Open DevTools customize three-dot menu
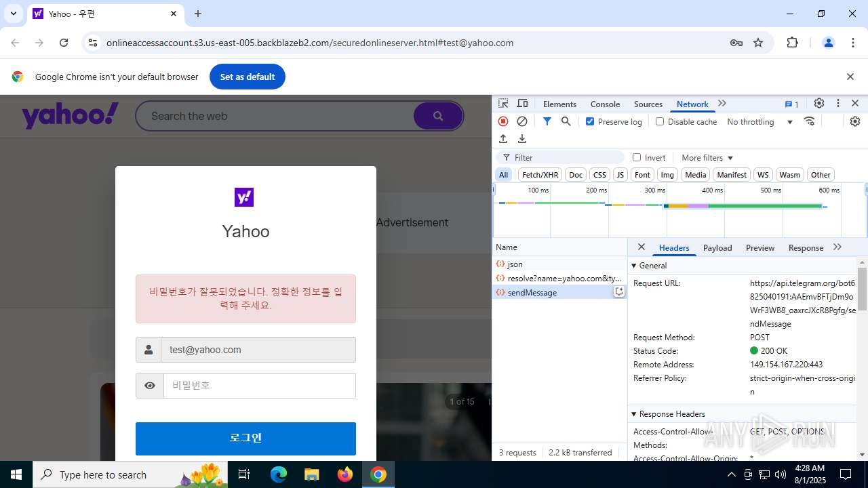868x488 pixels. pyautogui.click(x=838, y=104)
